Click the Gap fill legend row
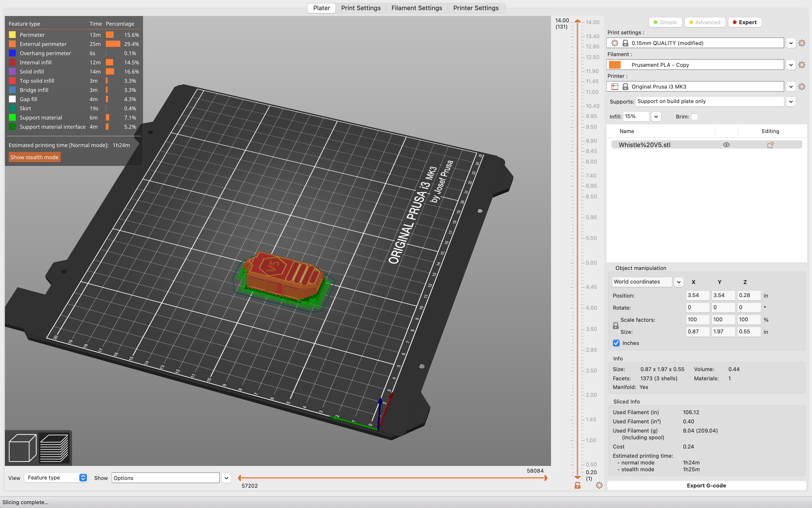 pos(74,99)
